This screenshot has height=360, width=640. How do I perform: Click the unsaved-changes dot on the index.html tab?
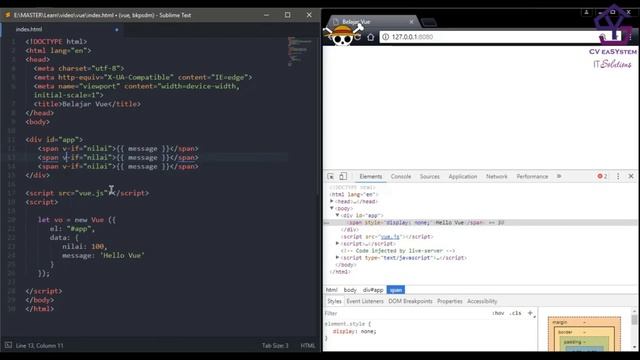[x=117, y=29]
